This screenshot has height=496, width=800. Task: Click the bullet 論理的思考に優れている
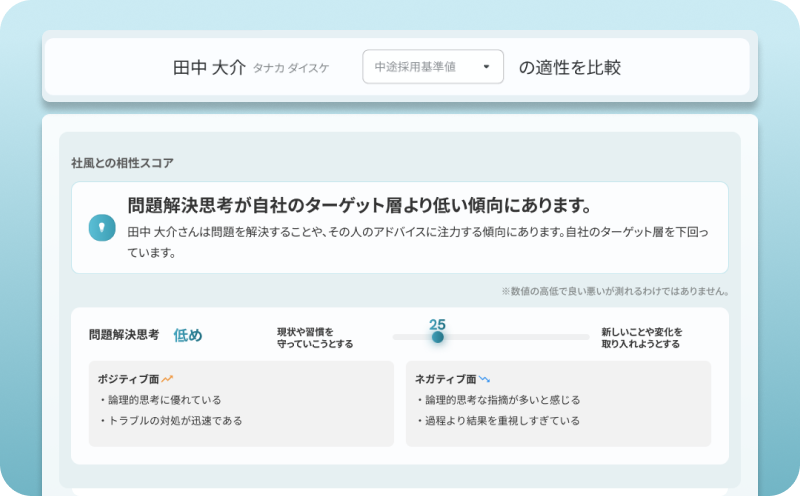coord(160,400)
